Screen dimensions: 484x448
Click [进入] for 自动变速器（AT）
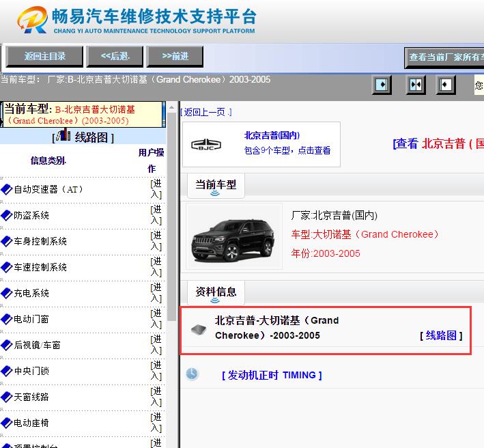156,189
